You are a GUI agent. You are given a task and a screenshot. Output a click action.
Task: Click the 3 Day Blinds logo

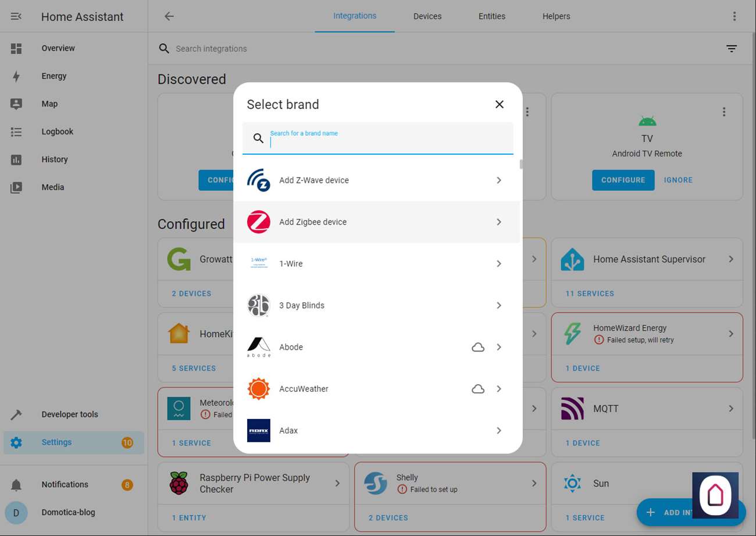coord(258,306)
